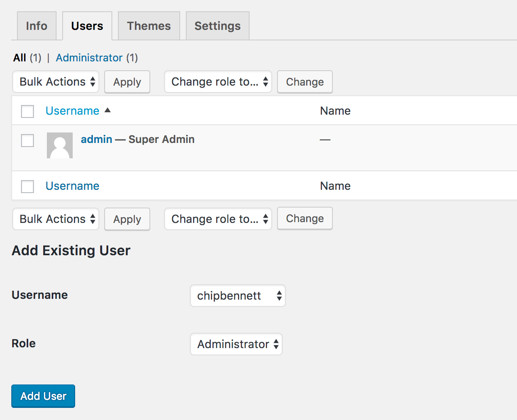Open the Themes tab
Viewport: 517px width, 420px height.
pos(149,26)
